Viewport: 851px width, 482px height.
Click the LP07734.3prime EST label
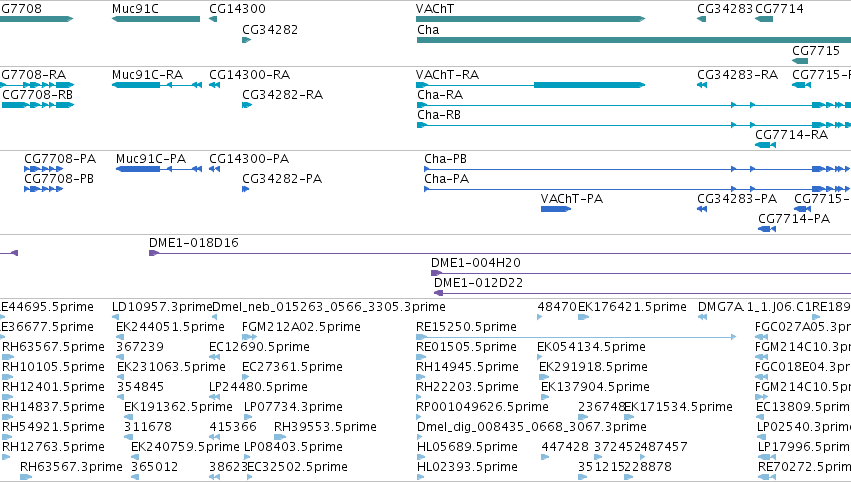(293, 407)
